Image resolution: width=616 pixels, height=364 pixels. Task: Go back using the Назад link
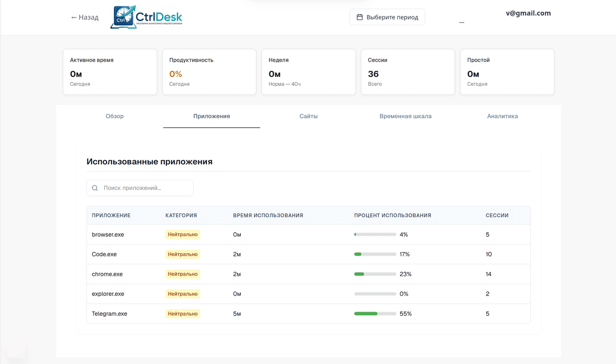click(85, 17)
